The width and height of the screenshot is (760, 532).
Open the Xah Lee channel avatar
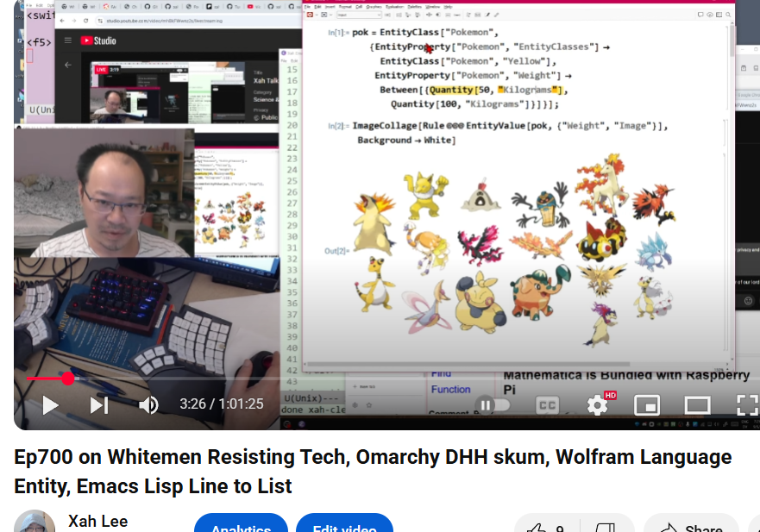(x=35, y=523)
